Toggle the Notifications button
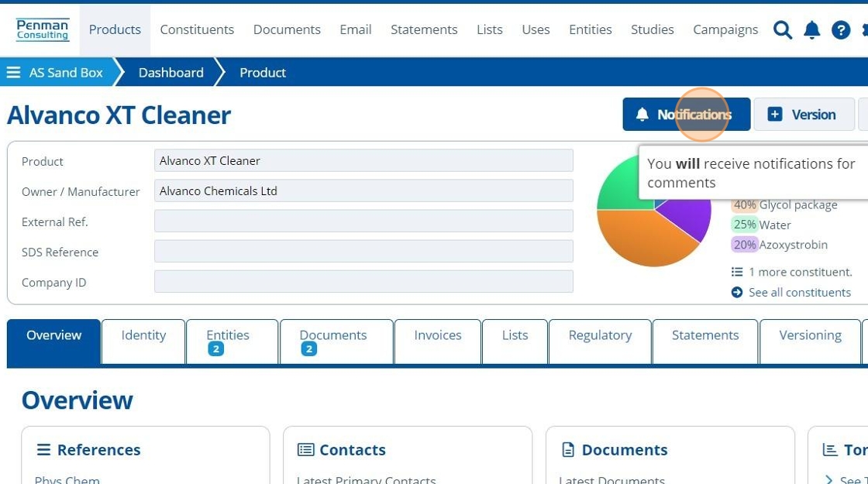 (687, 115)
